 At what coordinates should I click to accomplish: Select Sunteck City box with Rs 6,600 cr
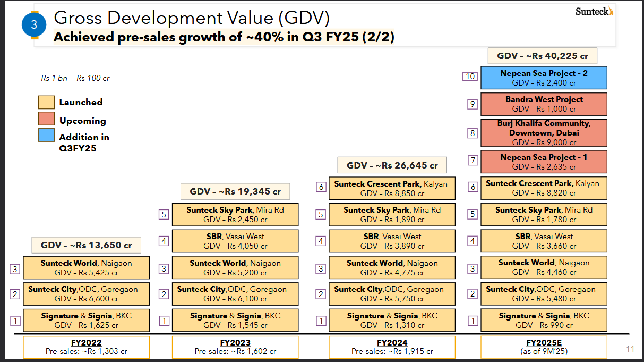pyautogui.click(x=86, y=294)
